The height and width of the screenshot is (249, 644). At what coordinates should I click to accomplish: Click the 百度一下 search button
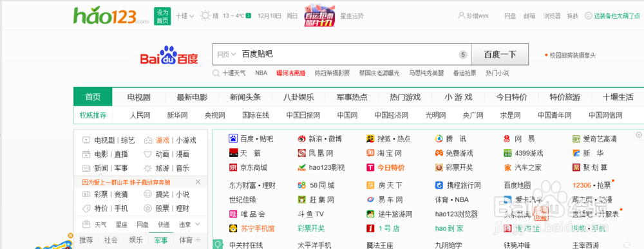500,55
